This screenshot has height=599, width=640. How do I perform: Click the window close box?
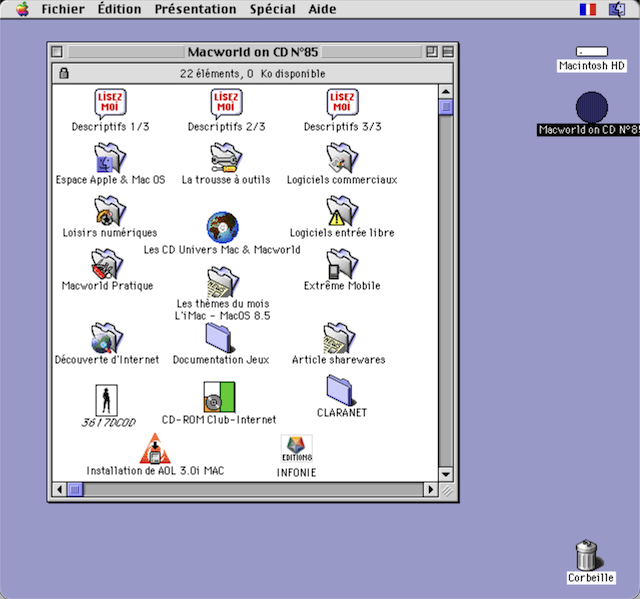[57, 52]
